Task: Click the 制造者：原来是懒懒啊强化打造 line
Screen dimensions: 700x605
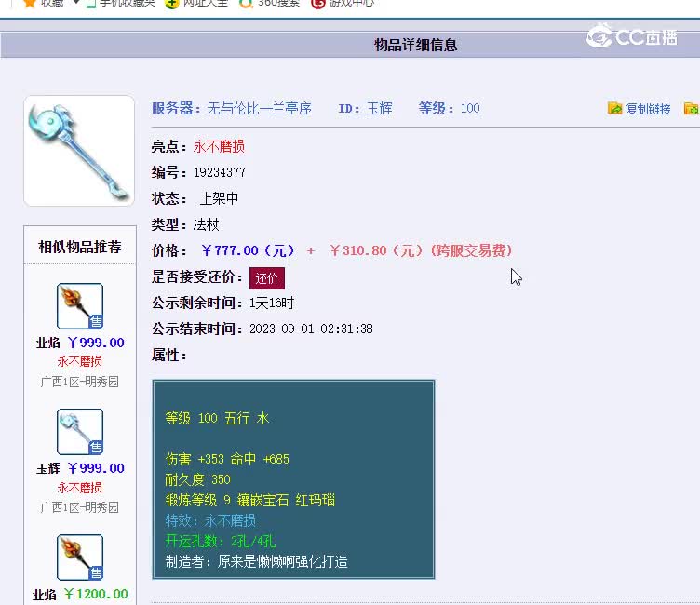Action: (x=257, y=561)
